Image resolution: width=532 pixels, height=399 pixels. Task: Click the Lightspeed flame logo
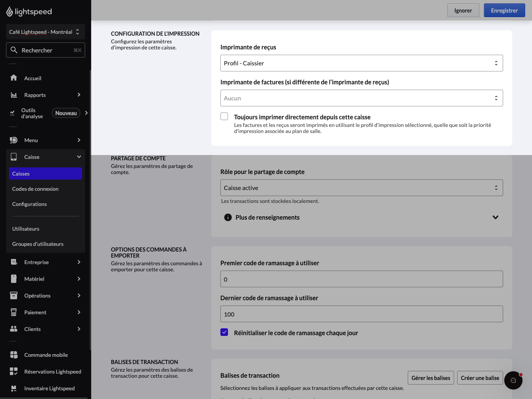click(x=9, y=12)
